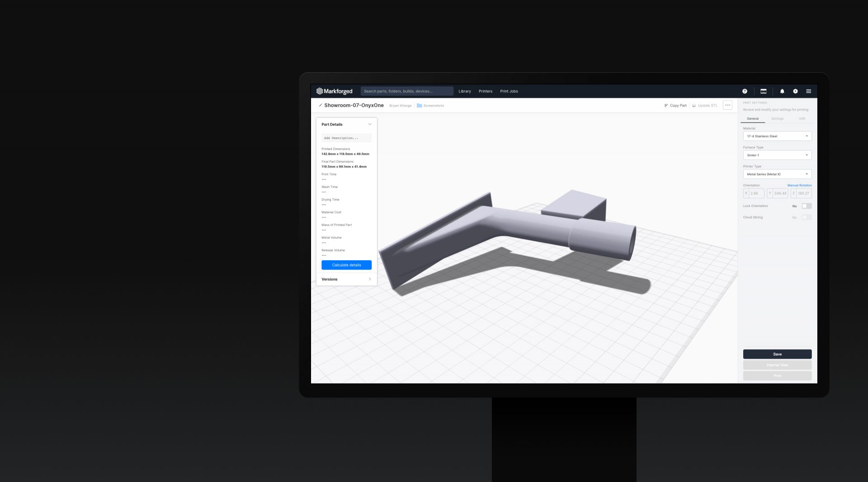868x482 pixels.
Task: Click the pencil rename icon beside part name
Action: pyautogui.click(x=320, y=105)
